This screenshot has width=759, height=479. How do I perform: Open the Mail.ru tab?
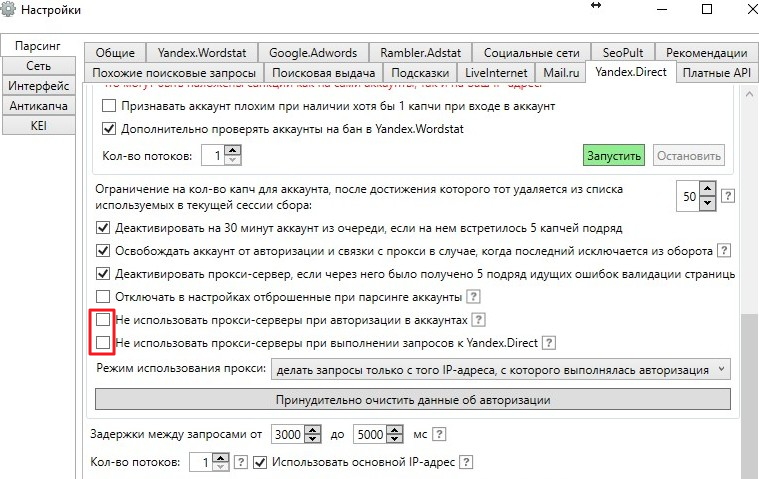561,73
